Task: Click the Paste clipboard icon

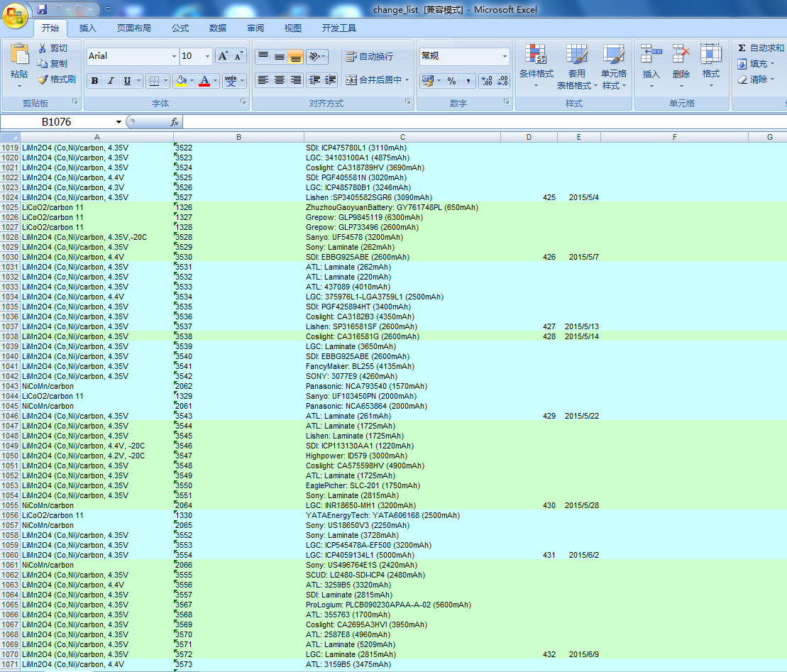Action: [x=19, y=54]
